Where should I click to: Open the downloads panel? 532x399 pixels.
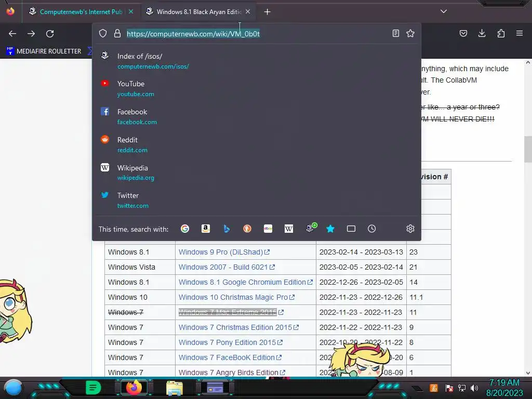tap(482, 33)
